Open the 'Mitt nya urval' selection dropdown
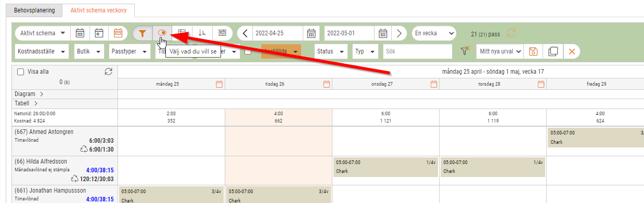The image size is (644, 203). [499, 51]
